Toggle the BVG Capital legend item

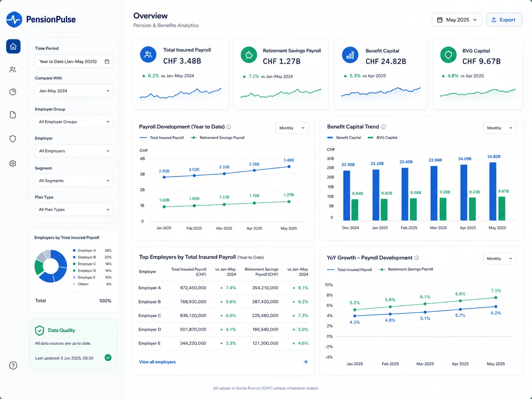point(382,138)
